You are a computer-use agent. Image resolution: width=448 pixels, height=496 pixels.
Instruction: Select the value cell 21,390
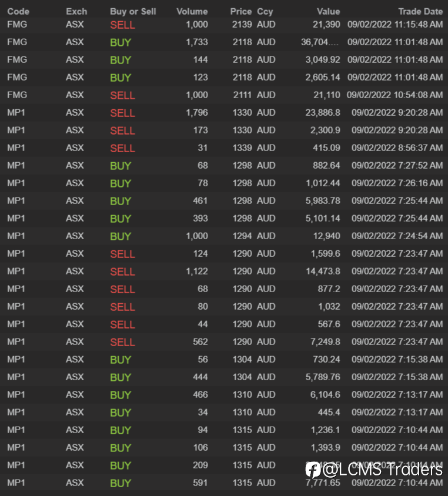tap(326, 24)
